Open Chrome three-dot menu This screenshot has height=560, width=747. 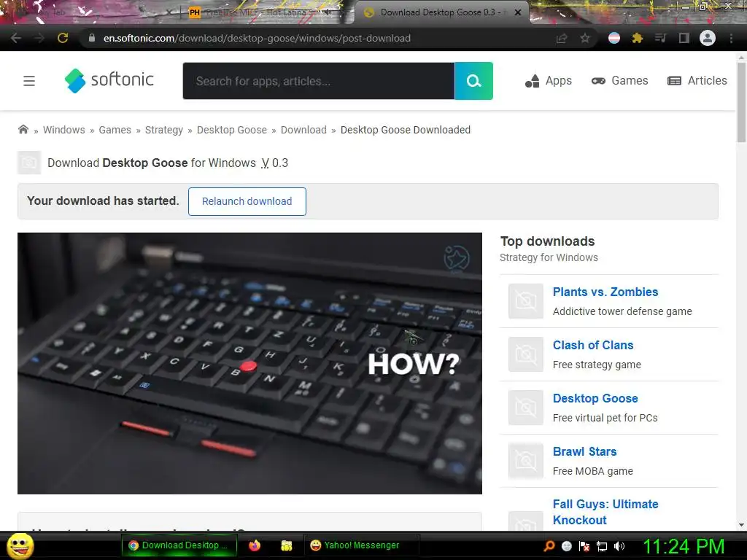731,38
